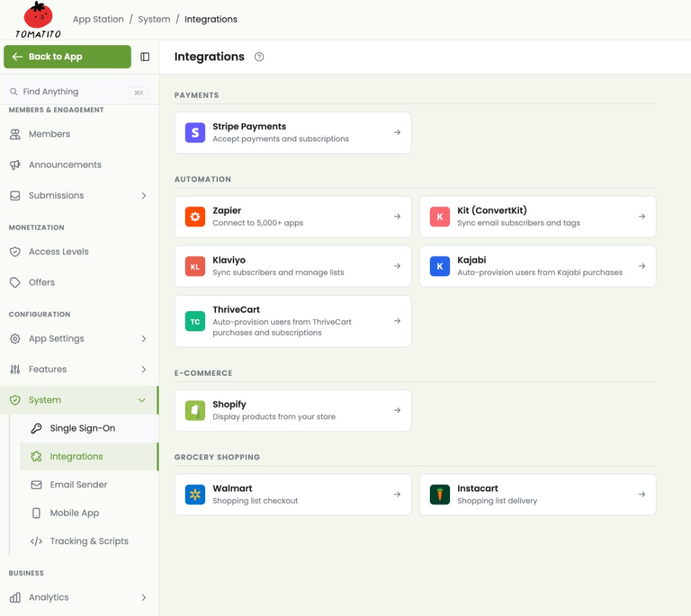The height and width of the screenshot is (616, 691).
Task: Click the Walmart spark icon
Action: click(x=195, y=495)
